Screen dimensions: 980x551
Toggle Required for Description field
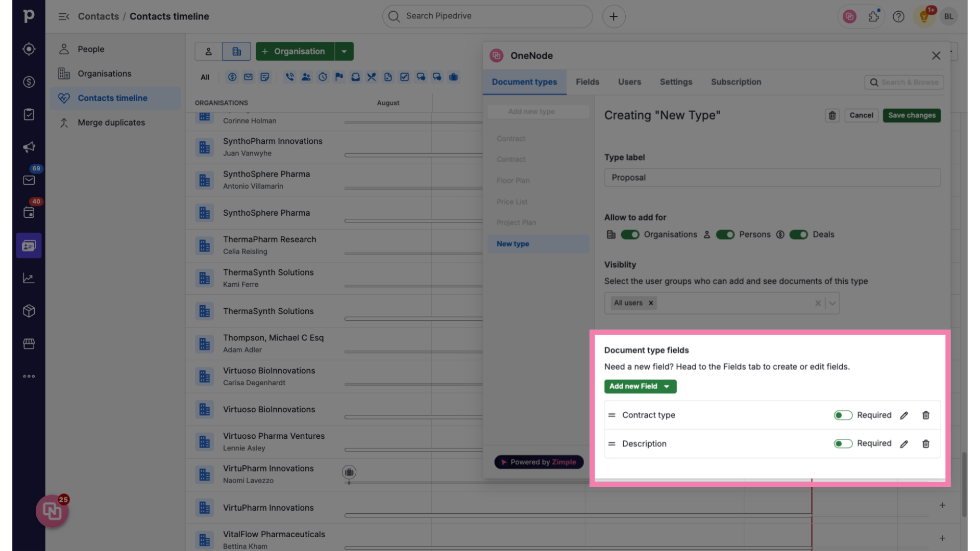(x=843, y=444)
